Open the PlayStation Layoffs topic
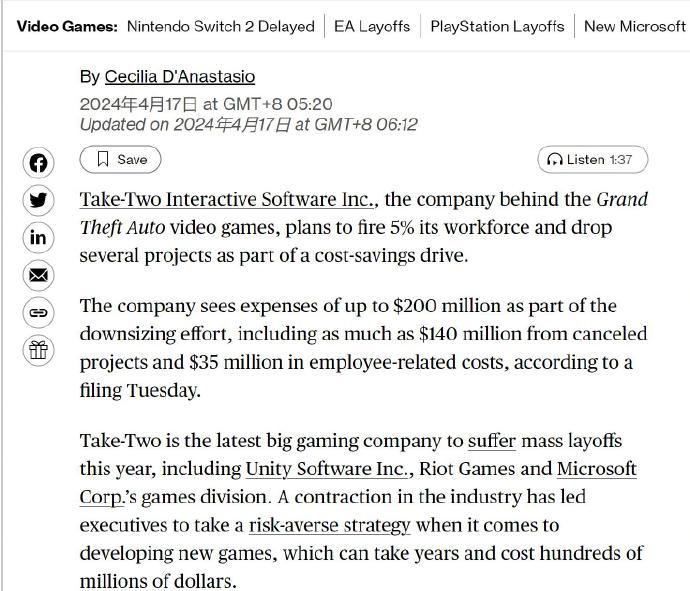 497,26
